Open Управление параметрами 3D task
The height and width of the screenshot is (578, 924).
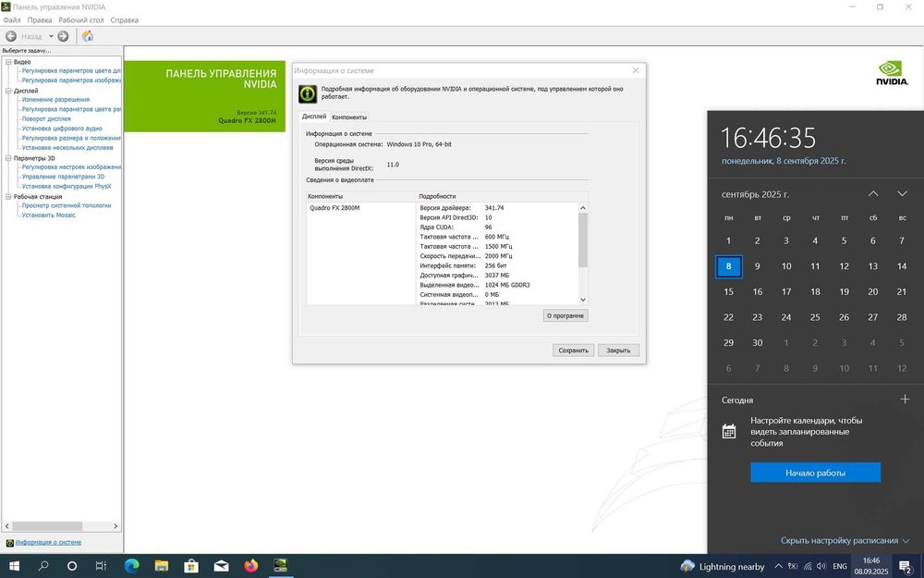click(63, 177)
